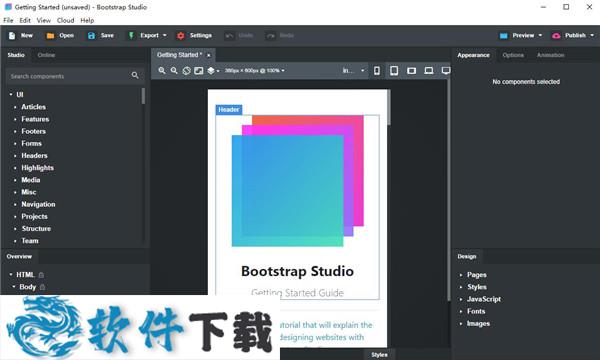
Task: Save the design with Save icon
Action: point(91,36)
